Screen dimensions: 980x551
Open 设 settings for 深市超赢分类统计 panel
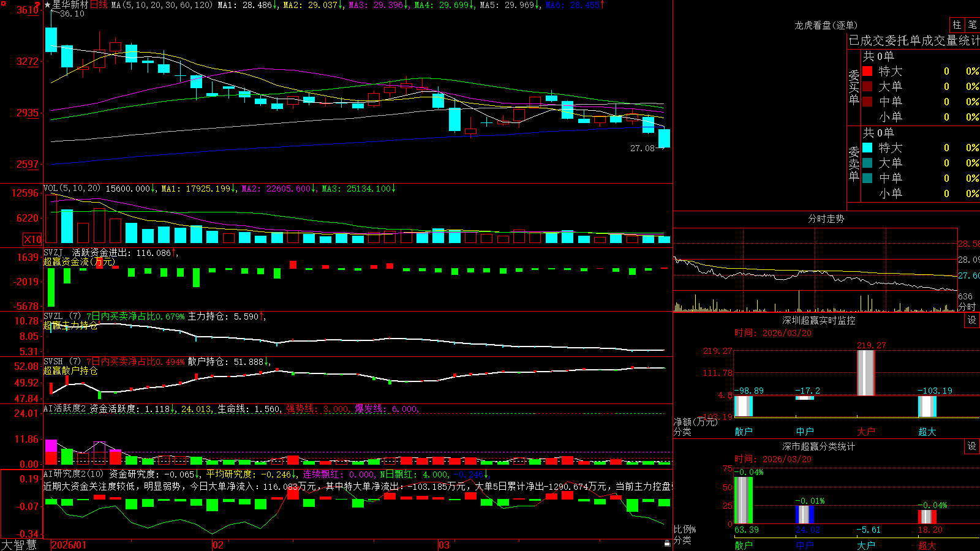click(x=972, y=446)
